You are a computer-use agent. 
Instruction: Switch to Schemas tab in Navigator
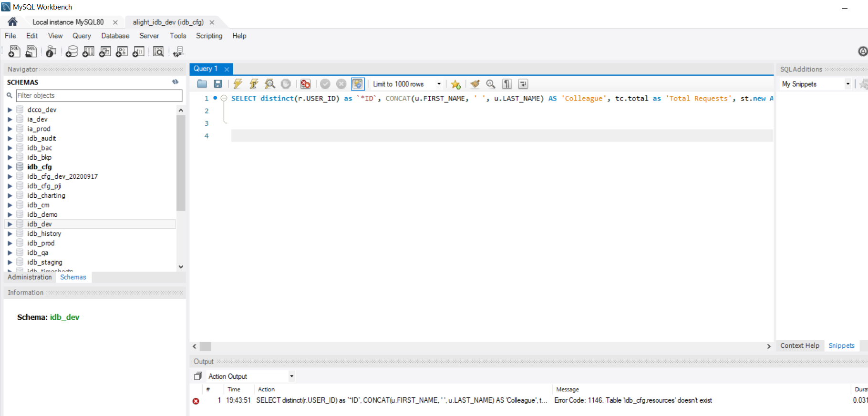[x=73, y=277]
